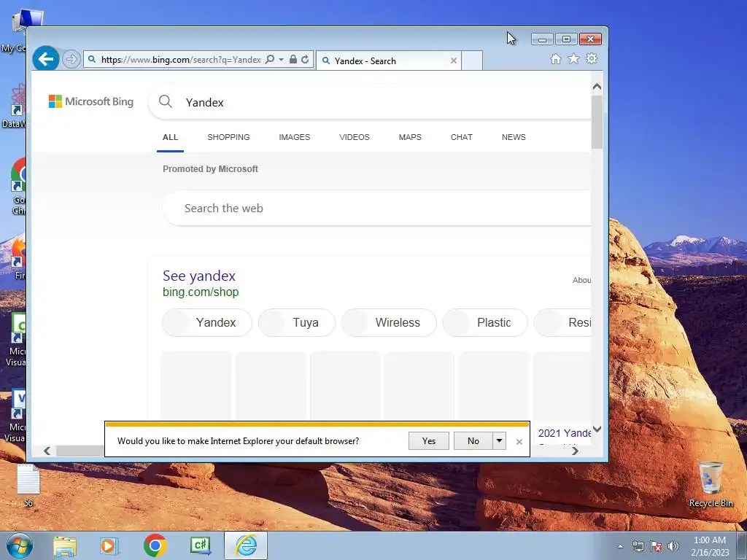747x560 pixels.
Task: Click the horizontal scrollbar right arrow
Action: pyautogui.click(x=575, y=451)
